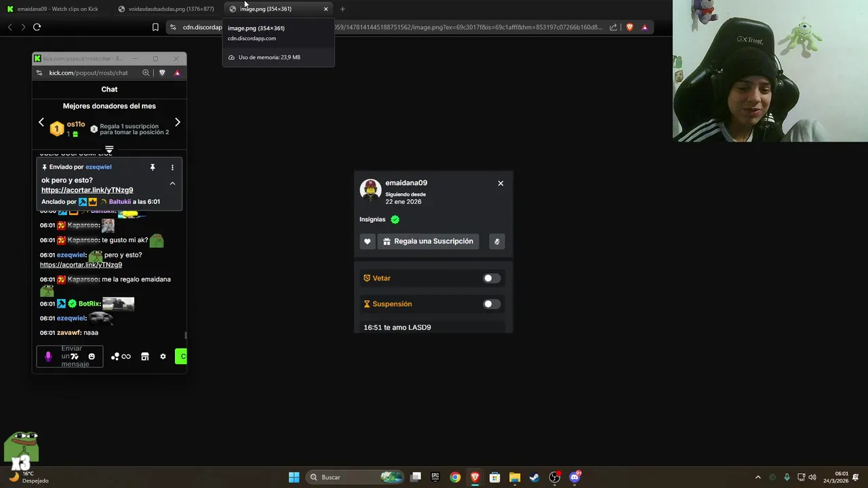The image size is (868, 488).
Task: Go back in the main browser
Action: tap(9, 27)
